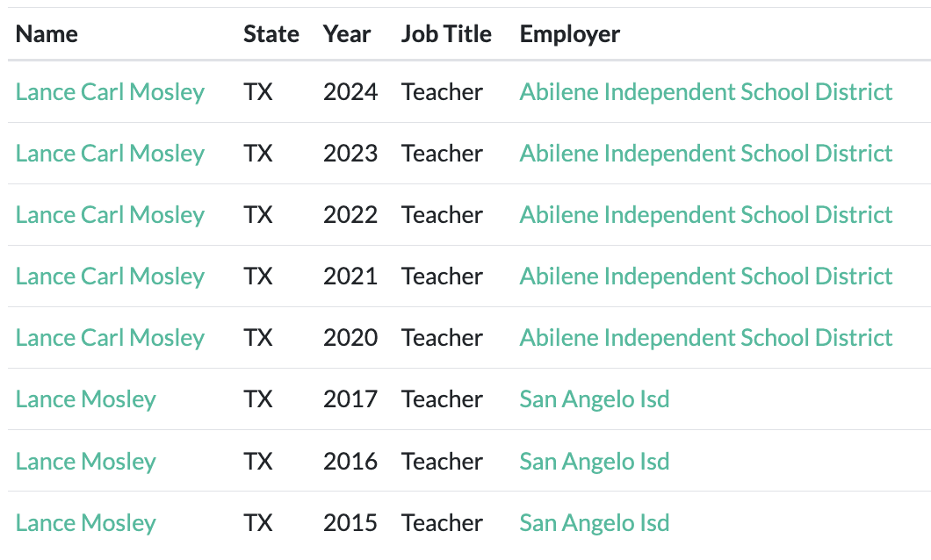
Task: Open San Angelo Isd employer for 2016
Action: pyautogui.click(x=594, y=462)
